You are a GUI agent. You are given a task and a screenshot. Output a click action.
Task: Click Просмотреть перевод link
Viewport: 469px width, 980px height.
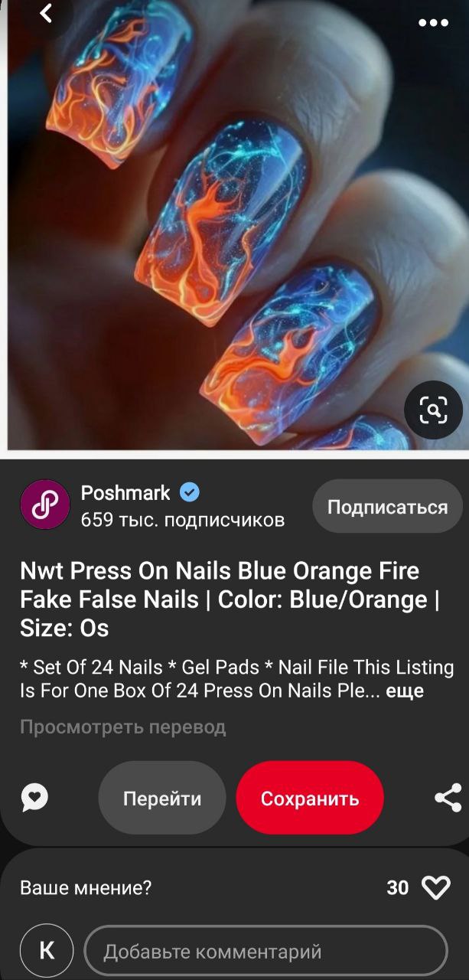(123, 727)
